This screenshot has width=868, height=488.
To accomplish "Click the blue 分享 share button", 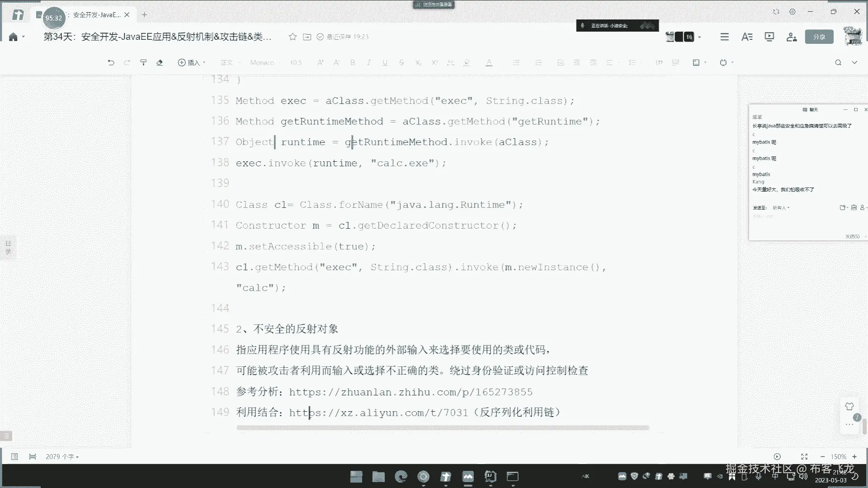I will tap(819, 37).
